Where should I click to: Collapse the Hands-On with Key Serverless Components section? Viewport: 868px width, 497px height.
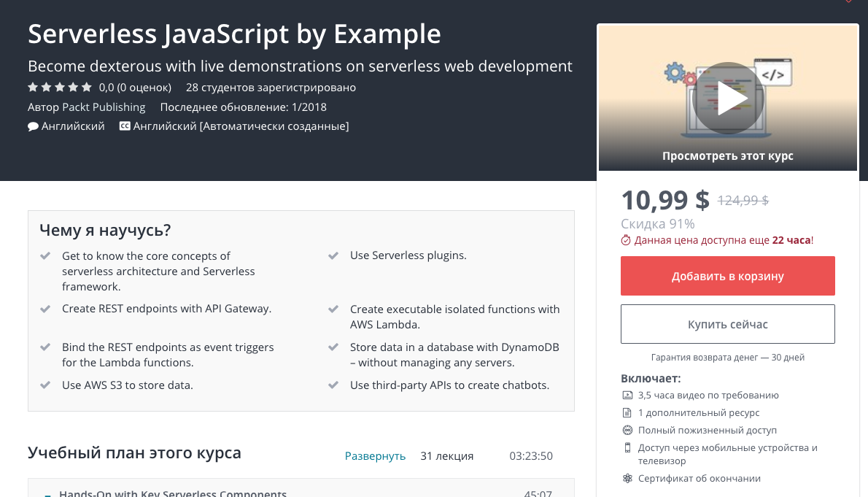(47, 494)
